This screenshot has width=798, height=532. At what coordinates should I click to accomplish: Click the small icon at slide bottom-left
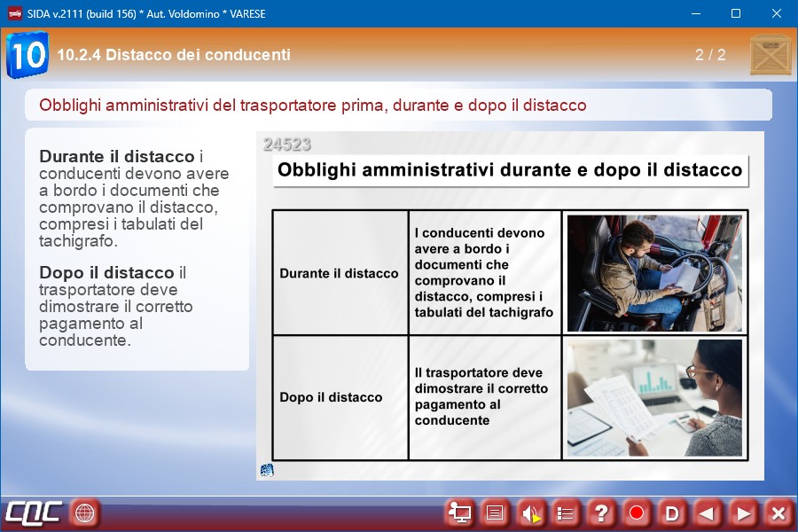click(267, 470)
